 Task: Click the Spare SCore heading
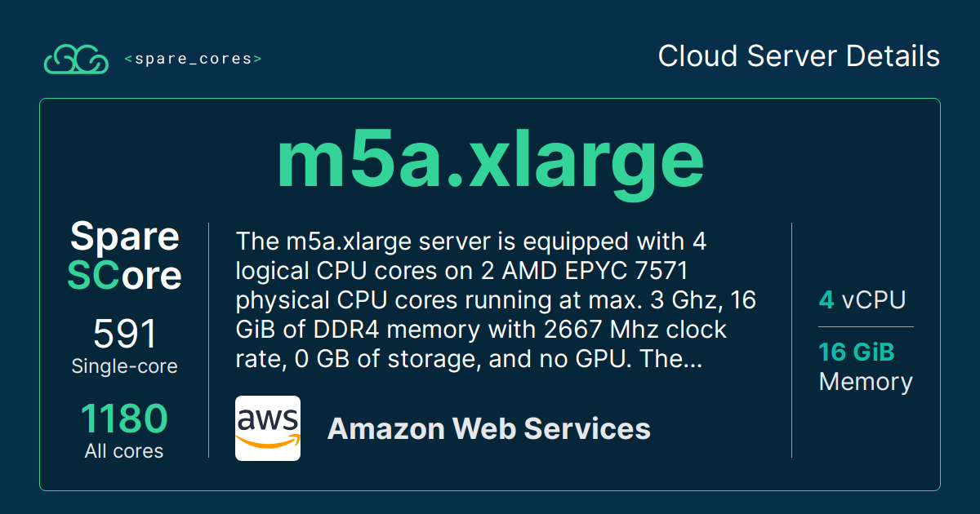pos(124,256)
